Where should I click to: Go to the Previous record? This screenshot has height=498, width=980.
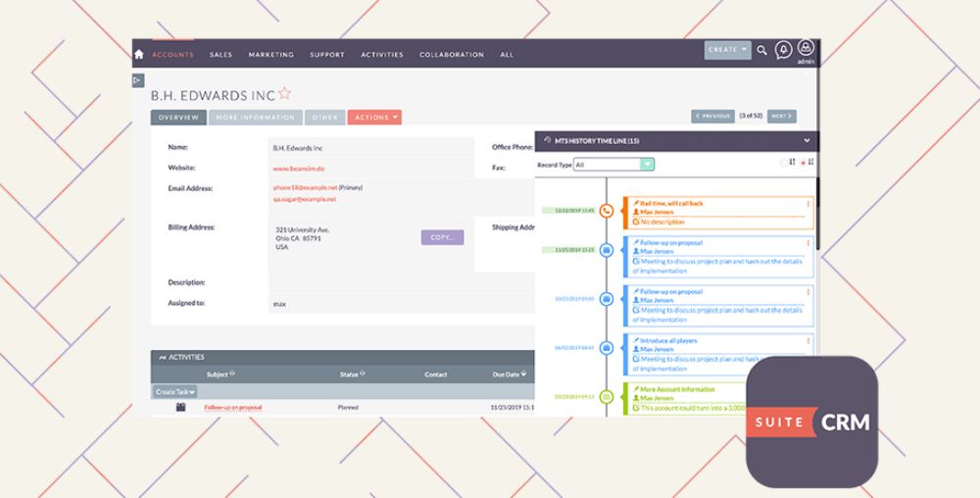coord(712,117)
